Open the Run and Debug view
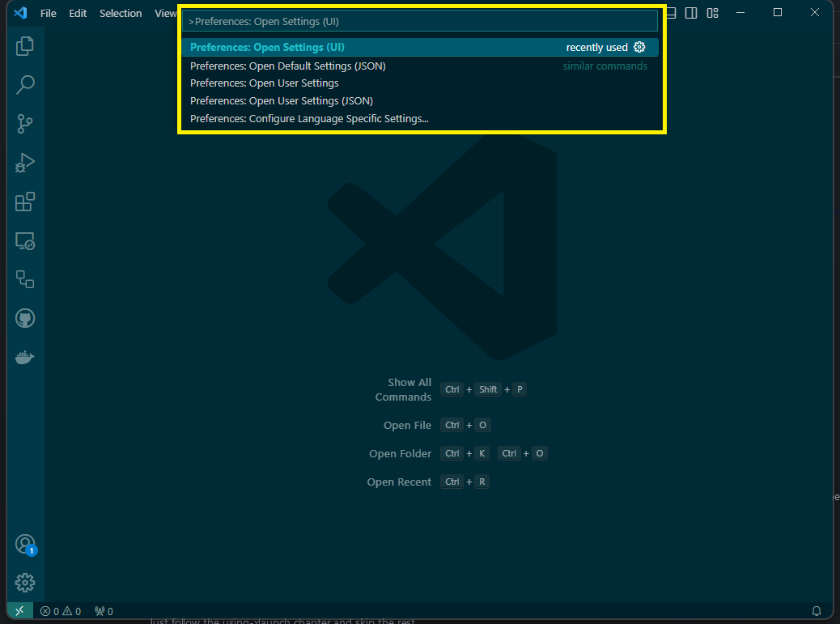Screen dimensions: 840x624 25,163
